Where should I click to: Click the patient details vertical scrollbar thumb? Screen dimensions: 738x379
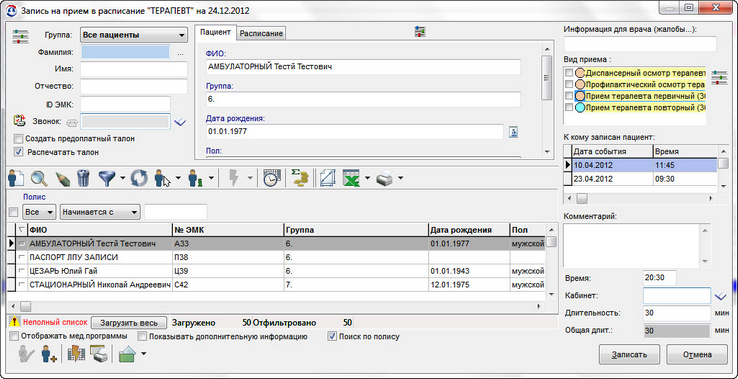point(546,77)
